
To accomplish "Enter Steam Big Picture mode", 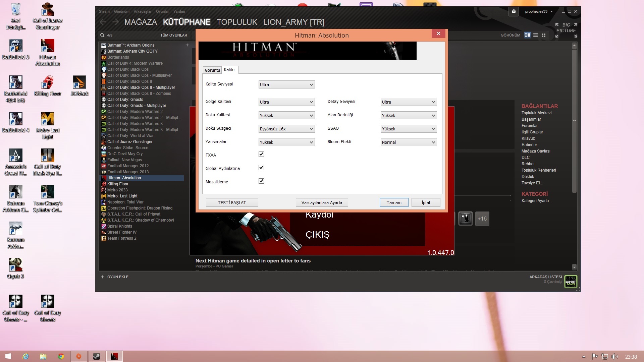I will click(566, 30).
